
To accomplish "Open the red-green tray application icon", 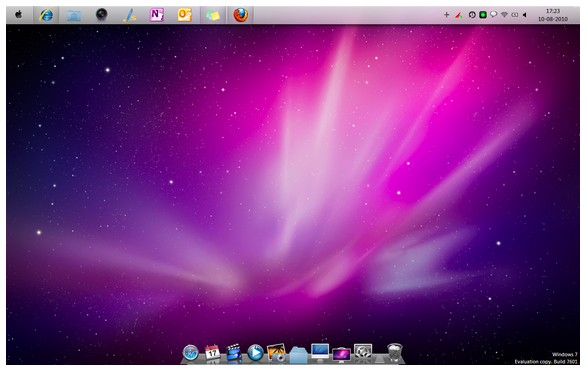I will [459, 15].
